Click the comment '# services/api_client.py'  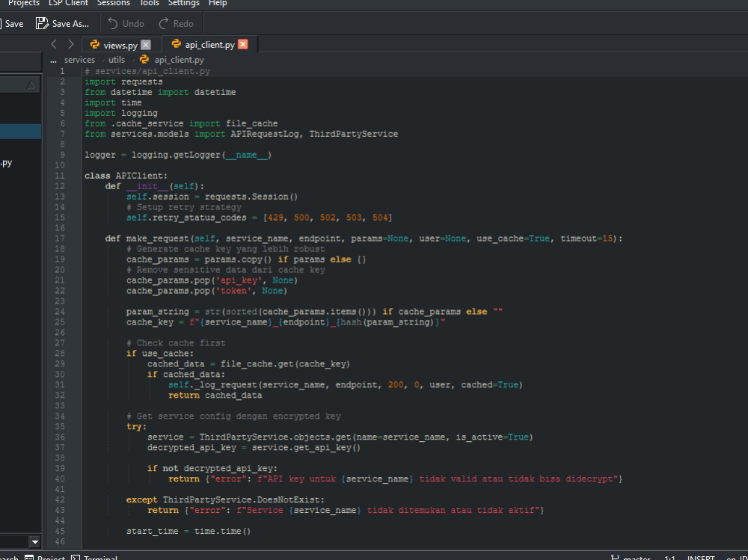147,71
